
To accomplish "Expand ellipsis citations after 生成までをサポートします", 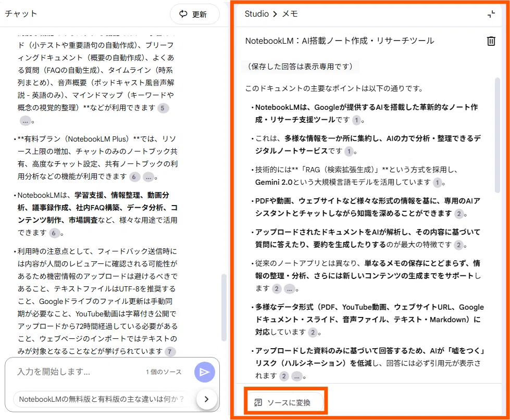I will [290, 289].
